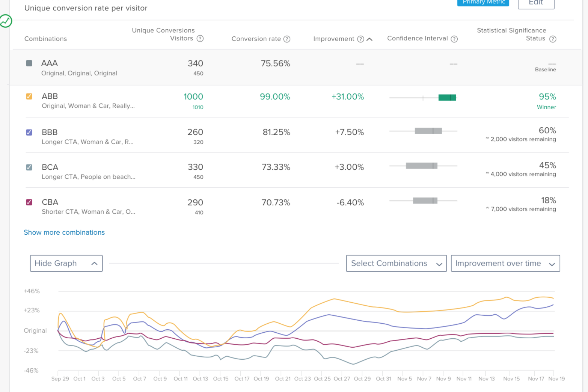Click help icon beside Statistical Significance Status
588x392 pixels.
553,39
